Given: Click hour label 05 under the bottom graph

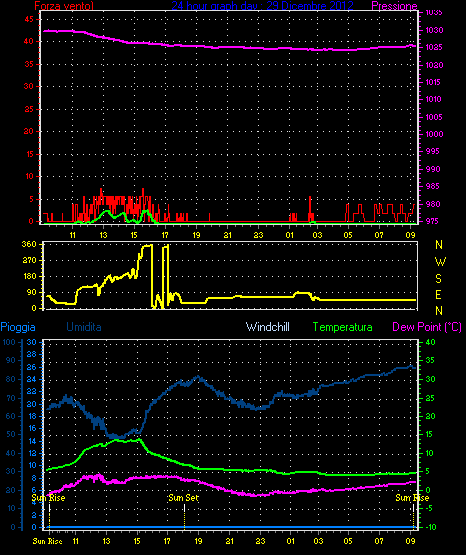Looking at the screenshot, I should [x=348, y=541].
